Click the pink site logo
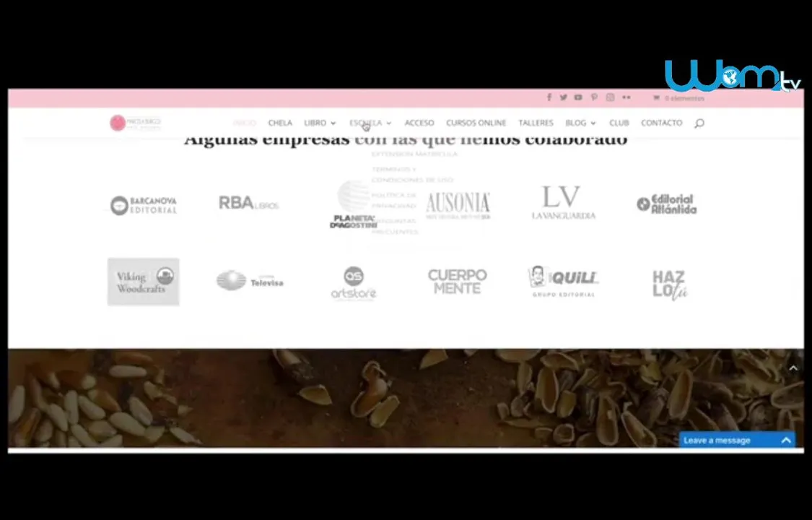812x520 pixels. tap(136, 123)
